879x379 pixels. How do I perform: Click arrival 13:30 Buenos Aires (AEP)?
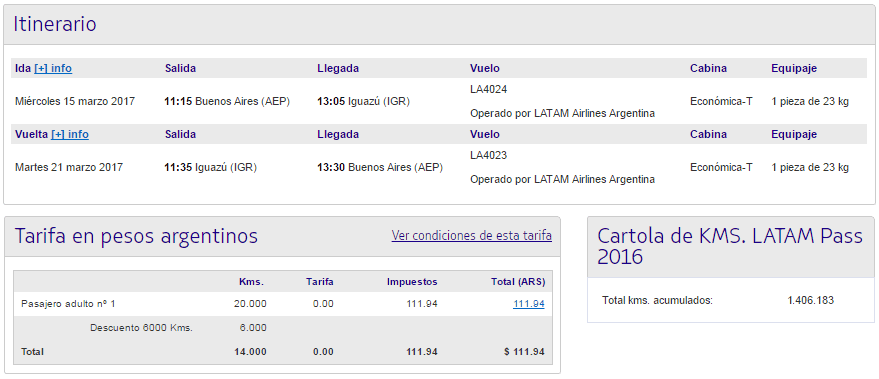coord(380,168)
